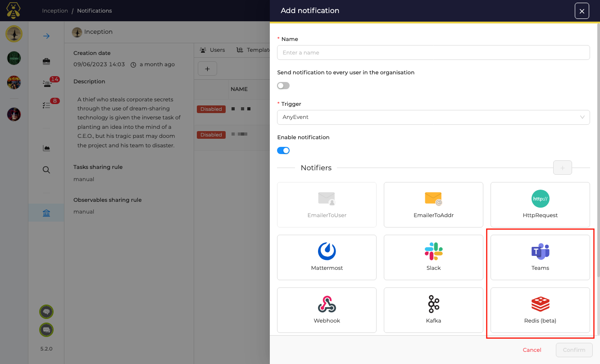Select the EmailerToAddr notifier

[433, 205]
